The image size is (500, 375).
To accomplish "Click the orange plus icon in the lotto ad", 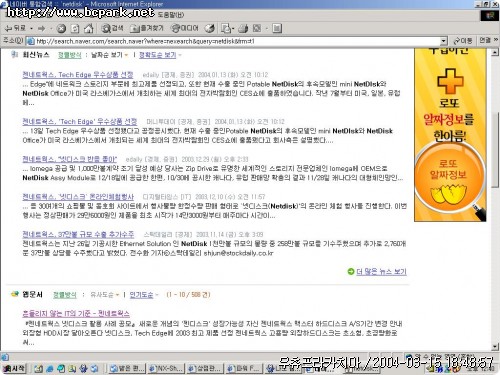I will point(450,81).
